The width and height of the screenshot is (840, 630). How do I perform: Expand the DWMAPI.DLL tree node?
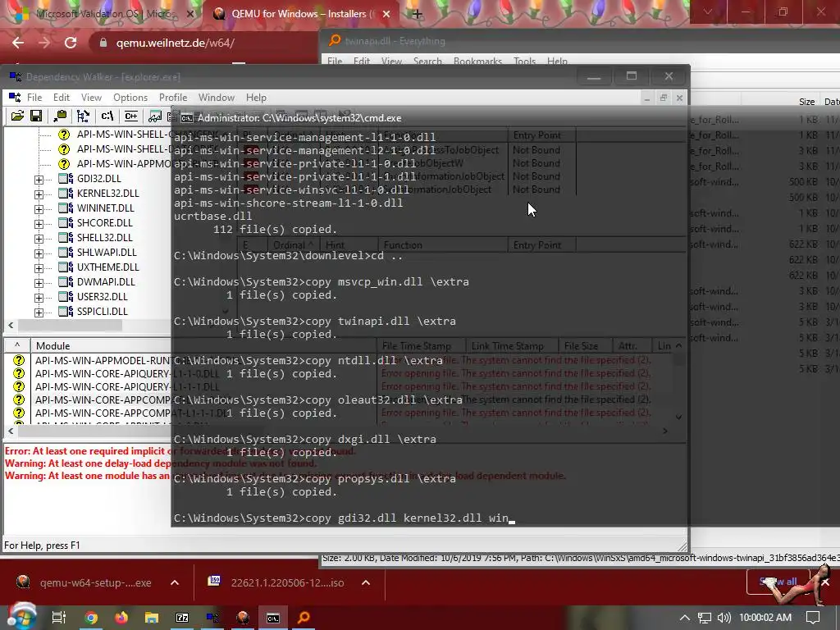(x=39, y=283)
